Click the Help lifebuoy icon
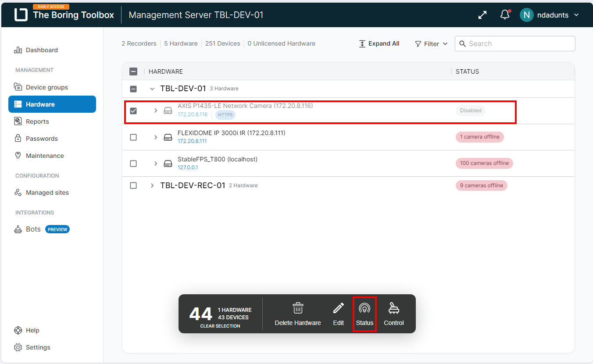This screenshot has height=364, width=593. point(18,330)
